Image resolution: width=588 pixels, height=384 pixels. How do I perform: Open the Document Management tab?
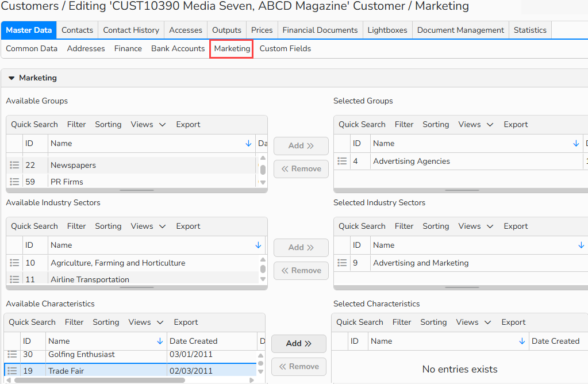(460, 30)
